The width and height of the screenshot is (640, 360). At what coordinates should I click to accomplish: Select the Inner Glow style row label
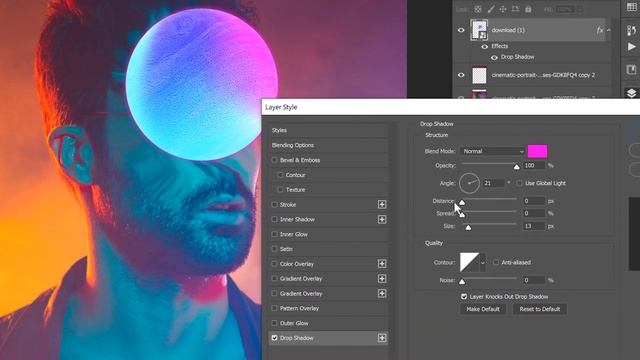pos(293,234)
